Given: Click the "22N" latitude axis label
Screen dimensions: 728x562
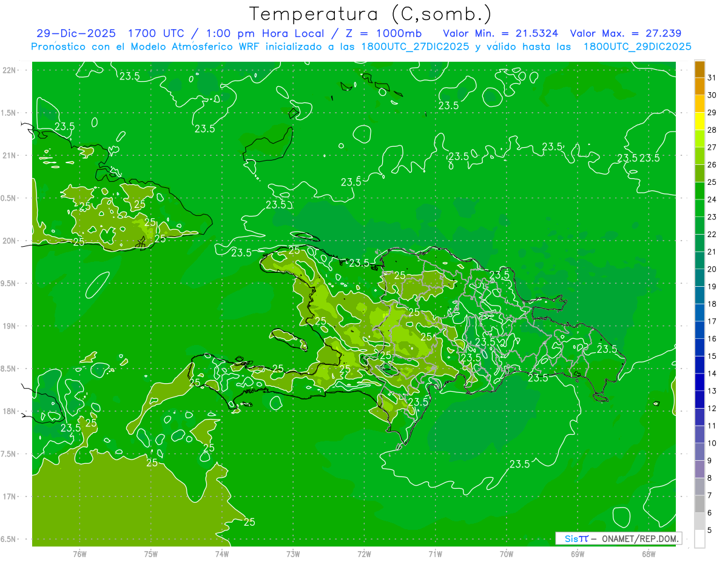Looking at the screenshot, I should coord(10,70).
